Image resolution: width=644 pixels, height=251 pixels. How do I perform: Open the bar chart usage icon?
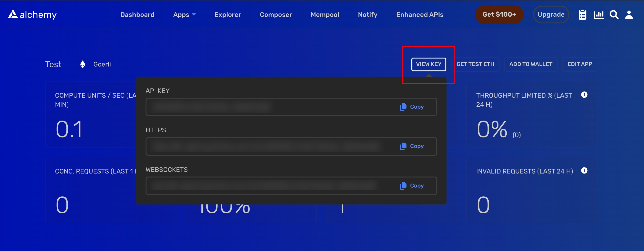(x=599, y=15)
